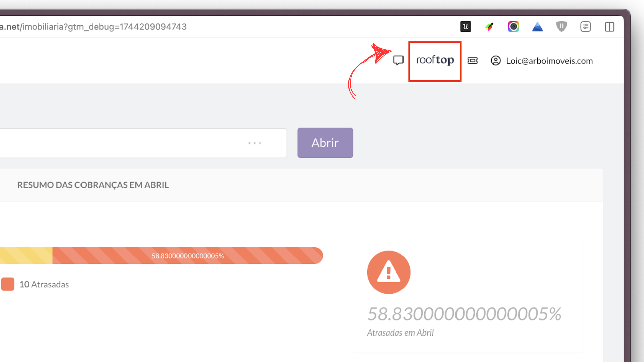Toggle the browser sidebar panel icon
This screenshot has height=362, width=644.
click(609, 27)
